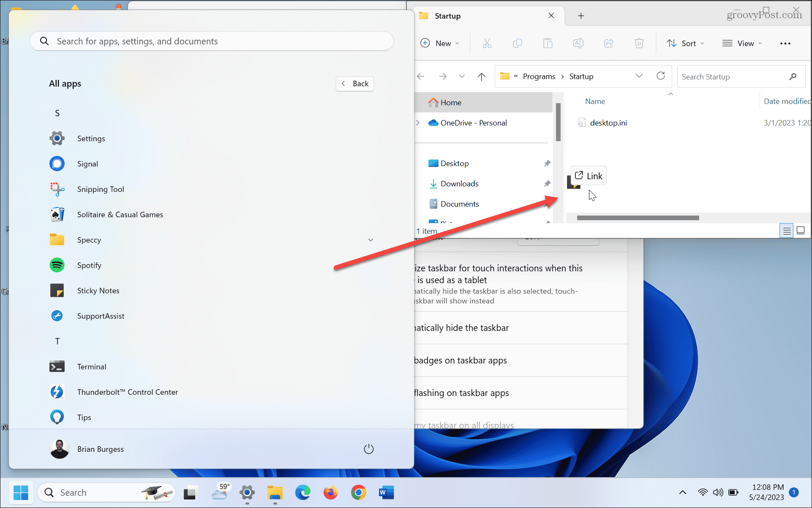
Task: Add a new File Explorer tab
Action: pyautogui.click(x=581, y=16)
